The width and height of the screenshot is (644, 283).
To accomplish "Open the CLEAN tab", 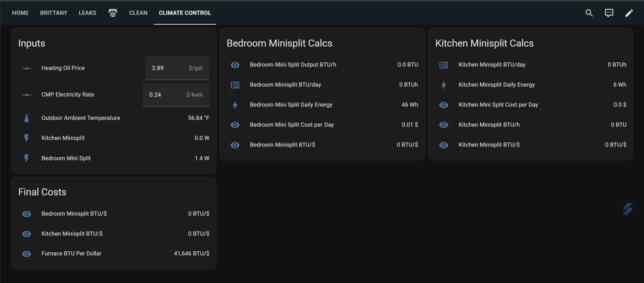I will pos(138,13).
